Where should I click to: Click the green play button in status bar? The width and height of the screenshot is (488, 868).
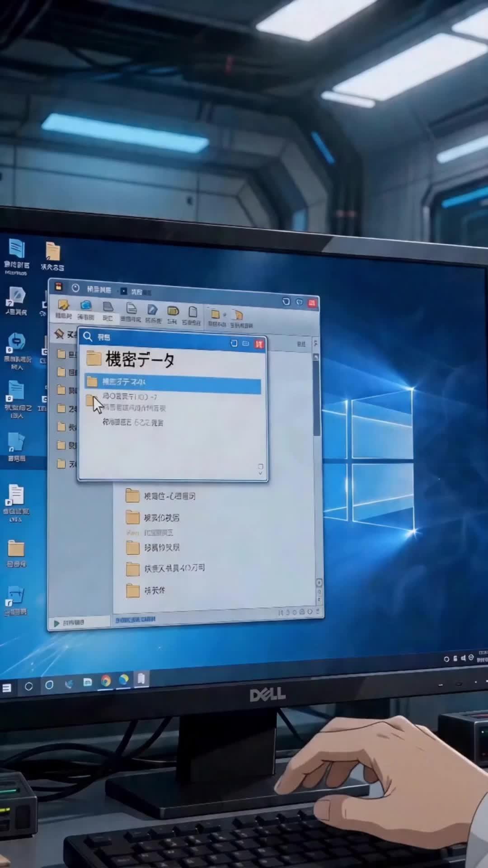(56, 623)
